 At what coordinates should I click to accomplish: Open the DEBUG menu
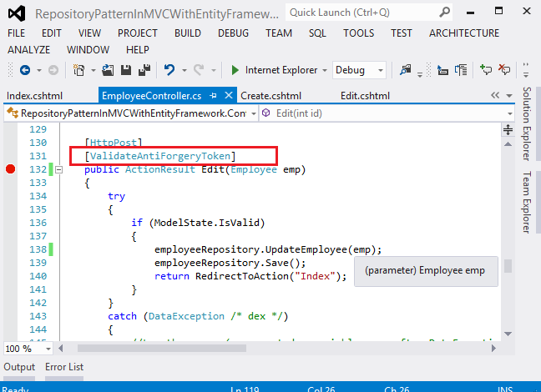(233, 33)
